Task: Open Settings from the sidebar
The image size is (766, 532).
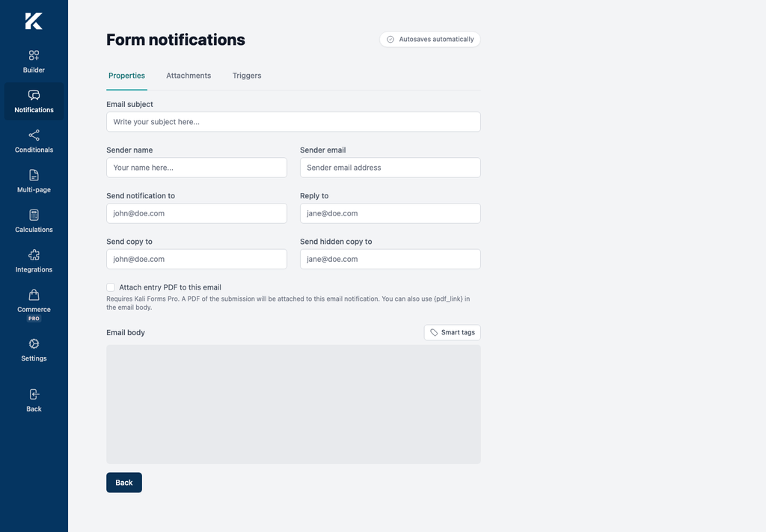Action: click(x=34, y=349)
